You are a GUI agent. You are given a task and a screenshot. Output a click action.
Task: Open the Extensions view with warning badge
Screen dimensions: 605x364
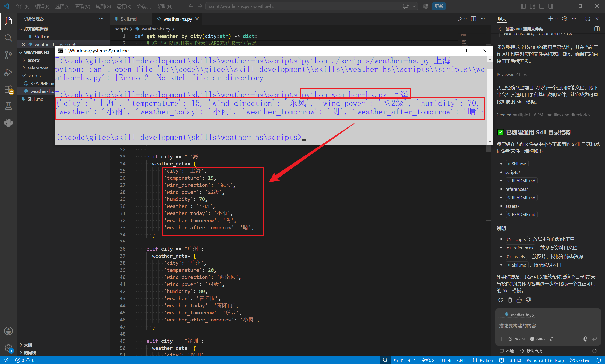tap(8, 90)
